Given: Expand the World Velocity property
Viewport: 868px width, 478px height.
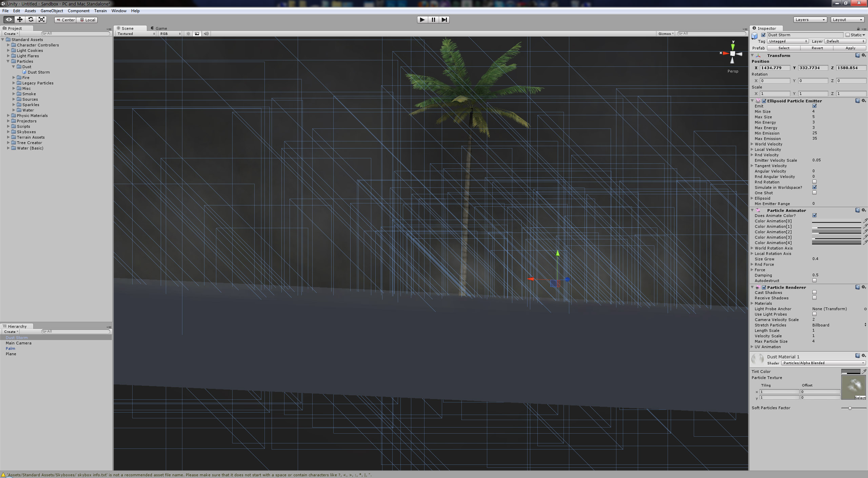Looking at the screenshot, I should click(x=752, y=144).
